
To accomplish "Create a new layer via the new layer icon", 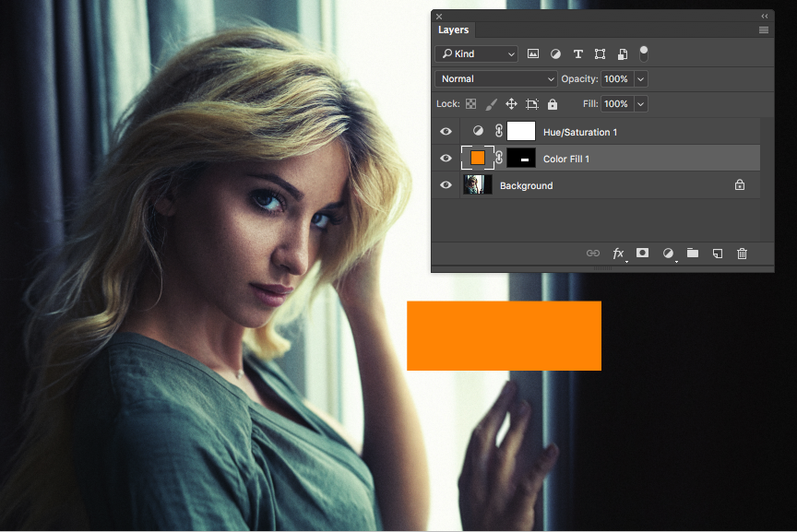I will point(717,254).
